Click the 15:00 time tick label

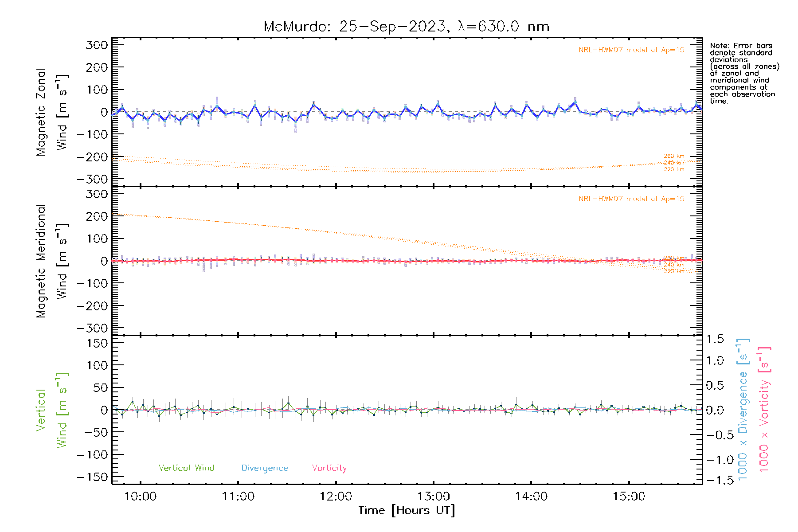(629, 497)
